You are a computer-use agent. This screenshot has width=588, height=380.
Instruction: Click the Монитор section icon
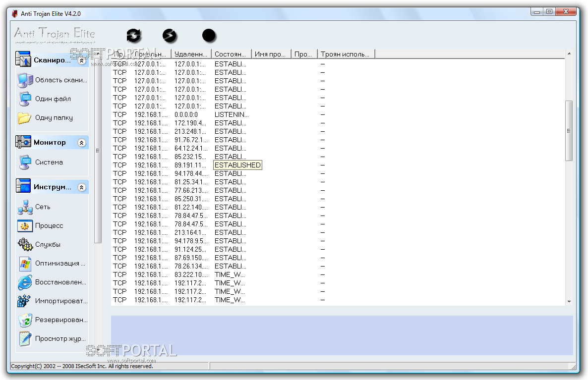pos(23,142)
